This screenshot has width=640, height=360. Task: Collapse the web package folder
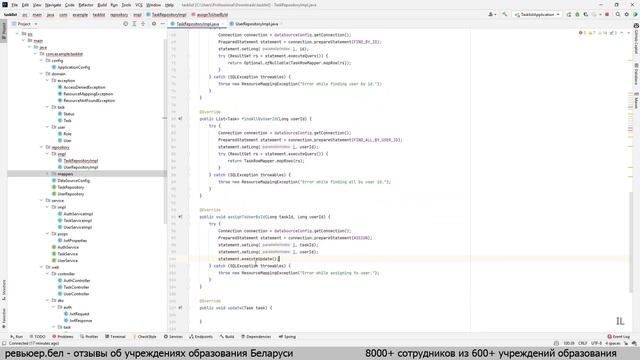coord(42,267)
